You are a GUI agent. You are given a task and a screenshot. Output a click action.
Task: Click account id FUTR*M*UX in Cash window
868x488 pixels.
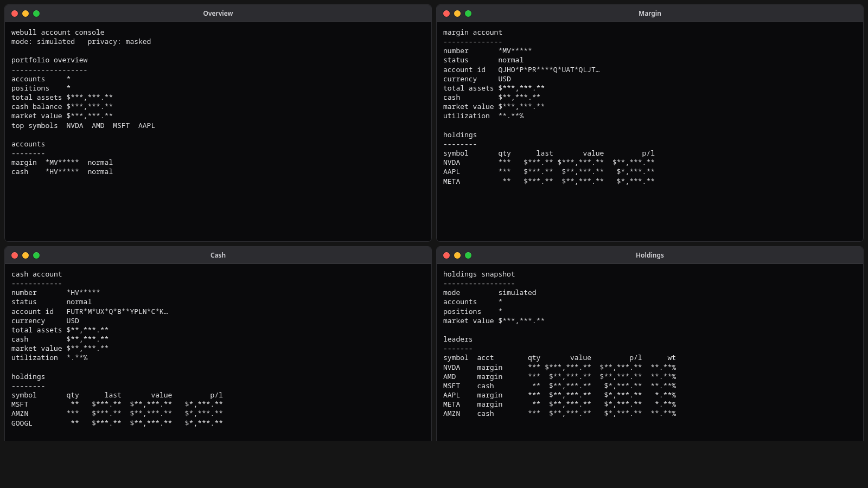coord(117,312)
